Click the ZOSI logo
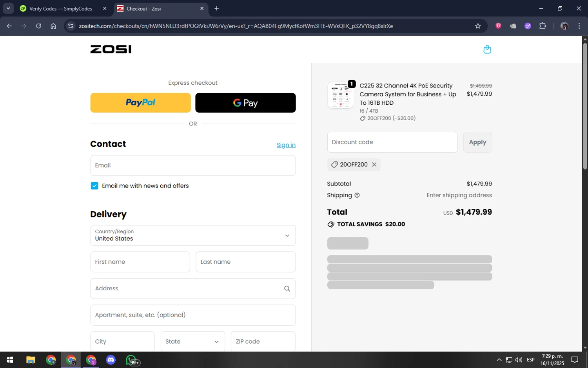The height and width of the screenshot is (368, 588). [x=111, y=49]
